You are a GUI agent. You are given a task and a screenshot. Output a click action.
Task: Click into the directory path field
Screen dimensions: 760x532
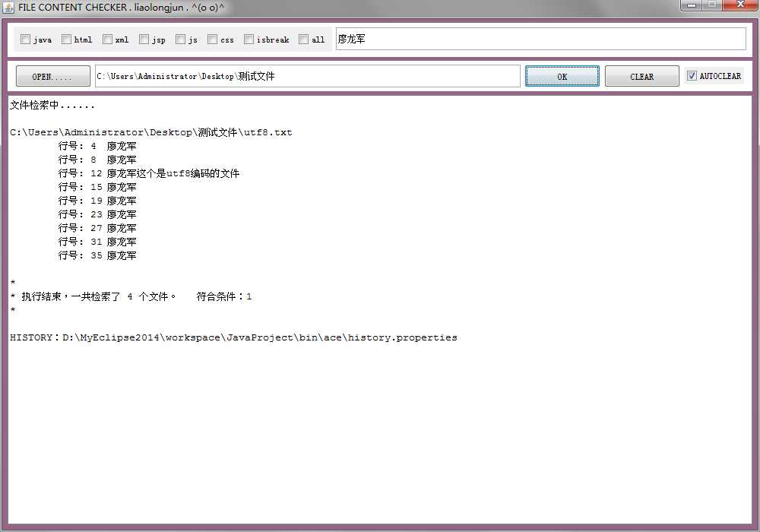(307, 76)
